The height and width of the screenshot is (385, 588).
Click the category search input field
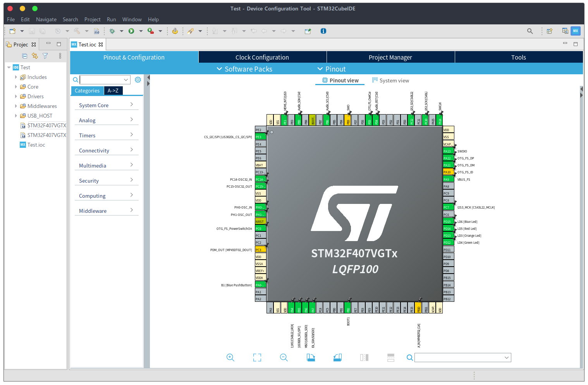pyautogui.click(x=101, y=80)
